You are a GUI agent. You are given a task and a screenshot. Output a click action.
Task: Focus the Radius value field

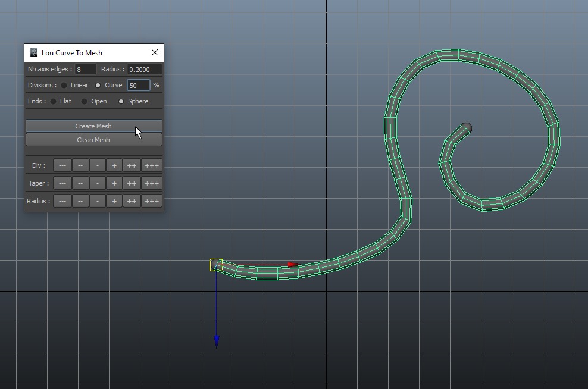click(144, 70)
